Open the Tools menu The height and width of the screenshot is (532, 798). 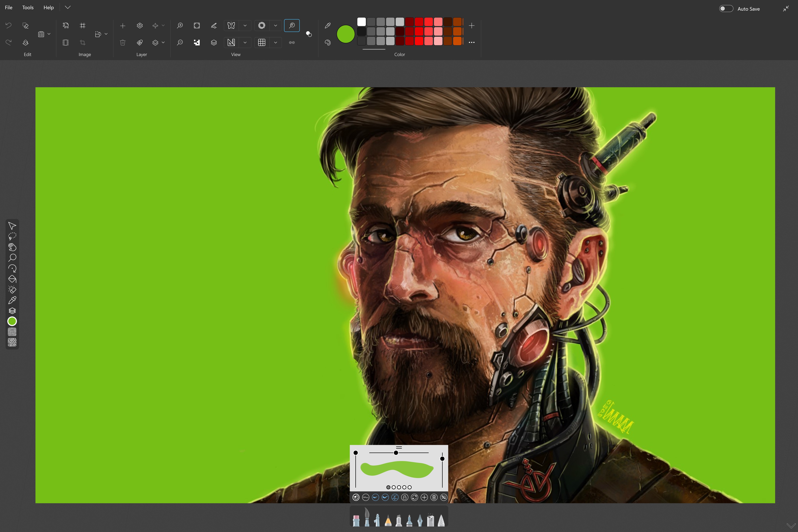[27, 7]
